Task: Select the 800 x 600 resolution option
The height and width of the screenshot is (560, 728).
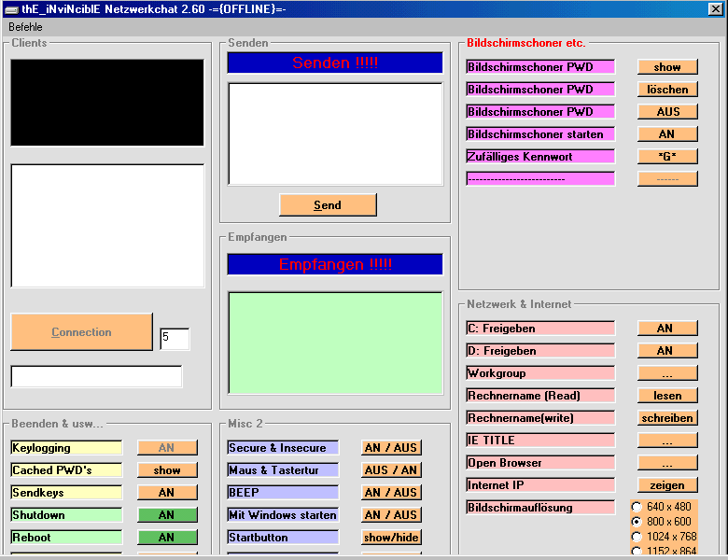Action: tap(637, 522)
